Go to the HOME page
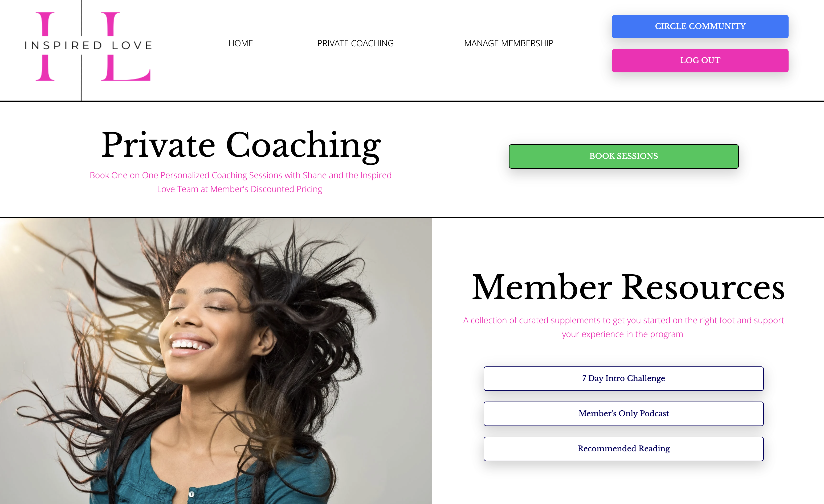Image resolution: width=824 pixels, height=504 pixels. [240, 43]
